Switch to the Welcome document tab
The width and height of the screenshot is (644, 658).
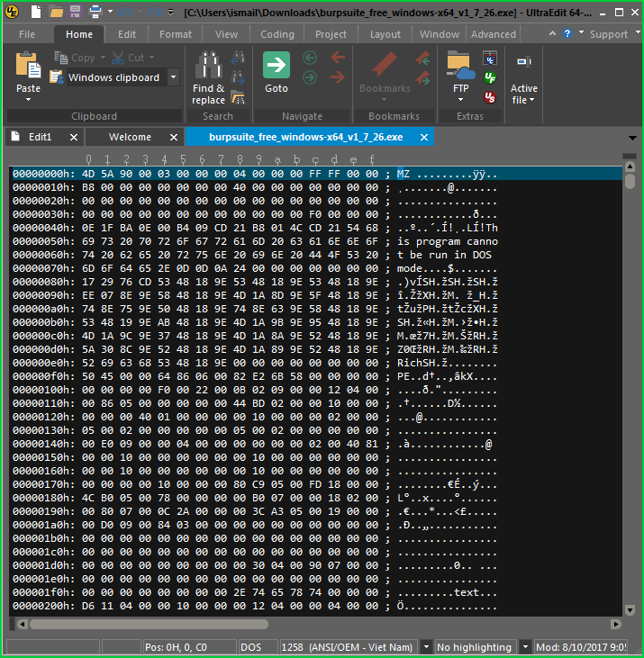tap(130, 137)
